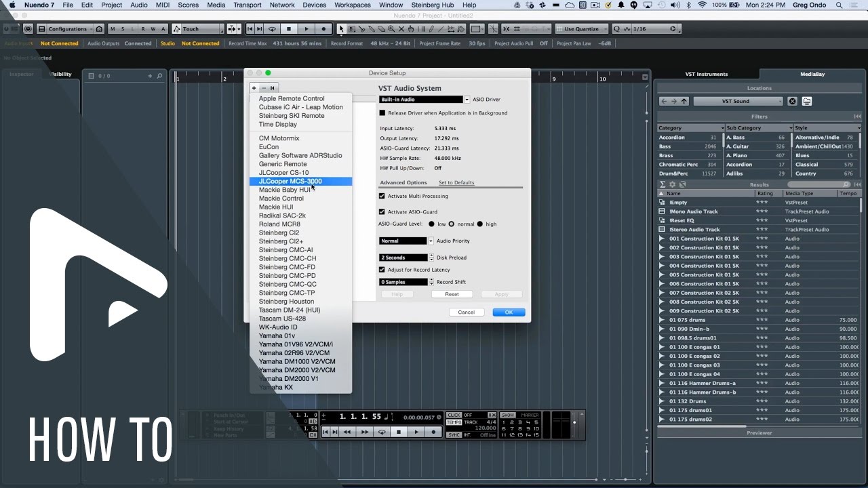Click the Results shuffle icon

(x=682, y=184)
